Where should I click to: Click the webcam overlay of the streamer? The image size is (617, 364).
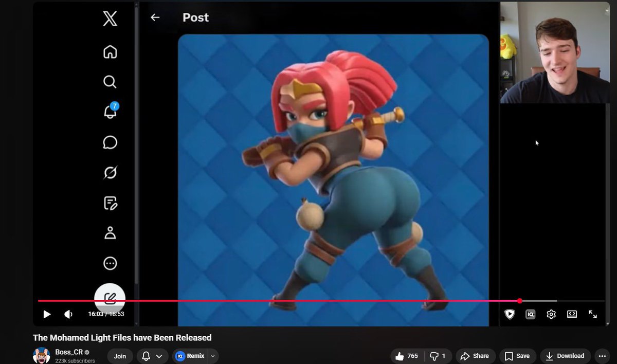[555, 52]
